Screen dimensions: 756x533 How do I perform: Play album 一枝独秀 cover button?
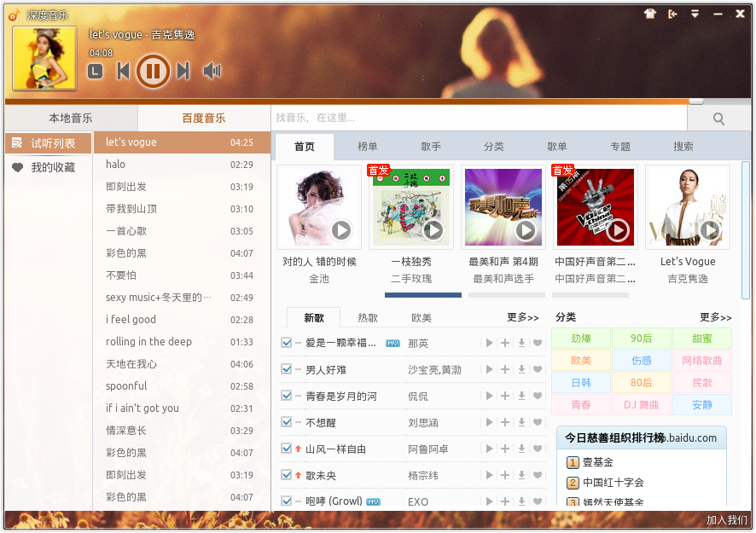click(x=433, y=230)
